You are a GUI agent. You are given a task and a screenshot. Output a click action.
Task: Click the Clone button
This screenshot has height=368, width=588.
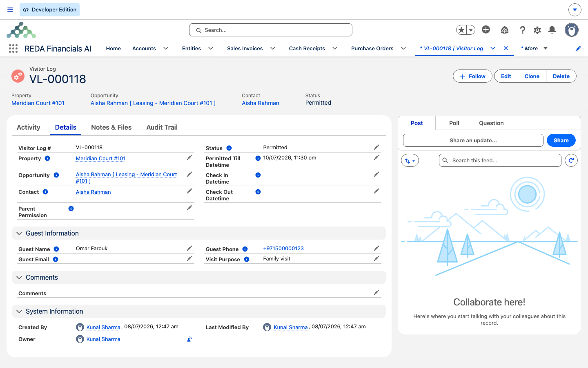(x=532, y=76)
